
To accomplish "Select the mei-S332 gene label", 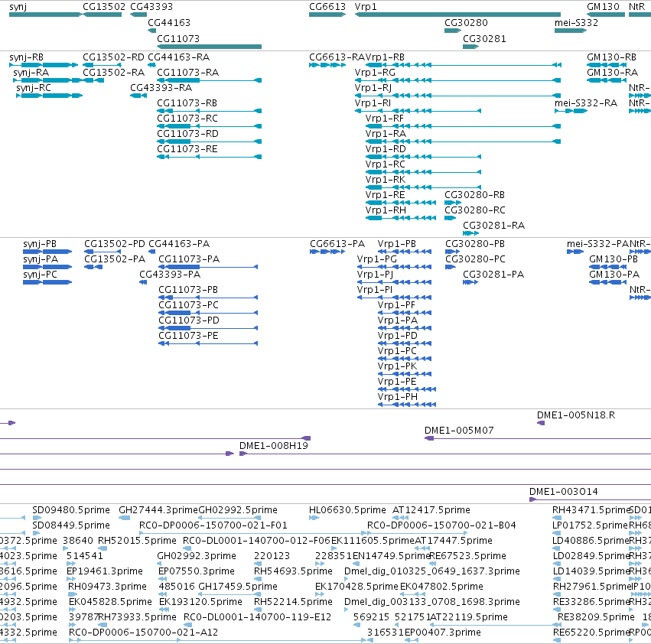I will pyautogui.click(x=576, y=23).
